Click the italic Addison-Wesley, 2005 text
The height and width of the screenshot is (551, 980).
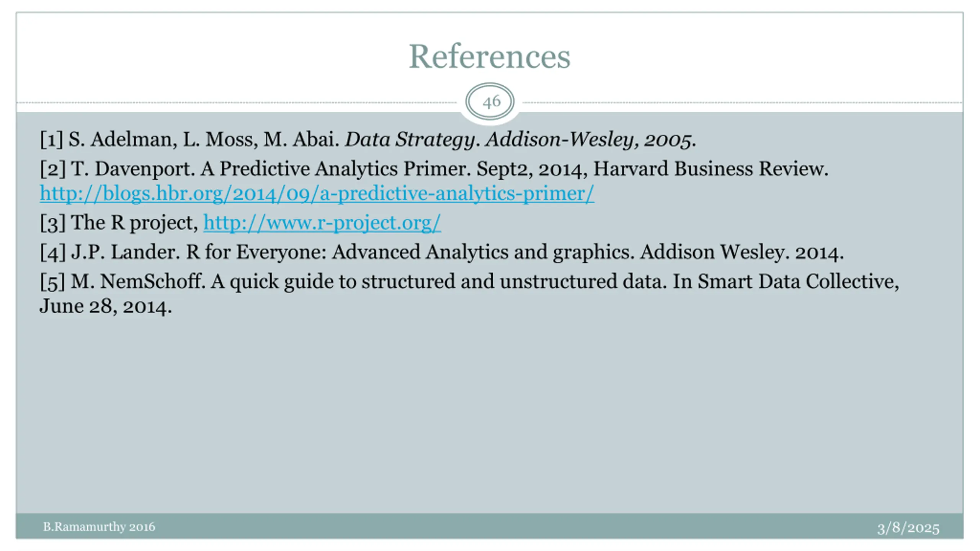[590, 139]
